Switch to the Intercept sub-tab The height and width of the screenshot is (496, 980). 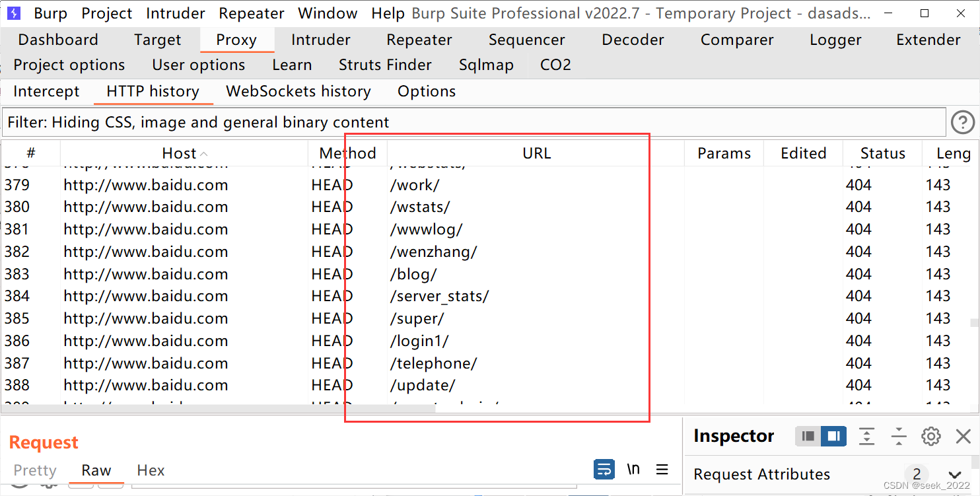pos(46,91)
